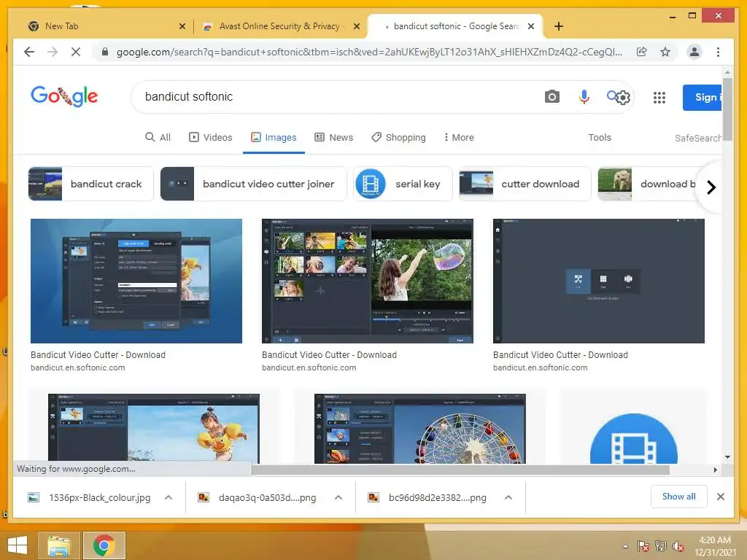Select the bandicut video cutter joiner chip
Screen dimensions: 747x560
tap(253, 184)
